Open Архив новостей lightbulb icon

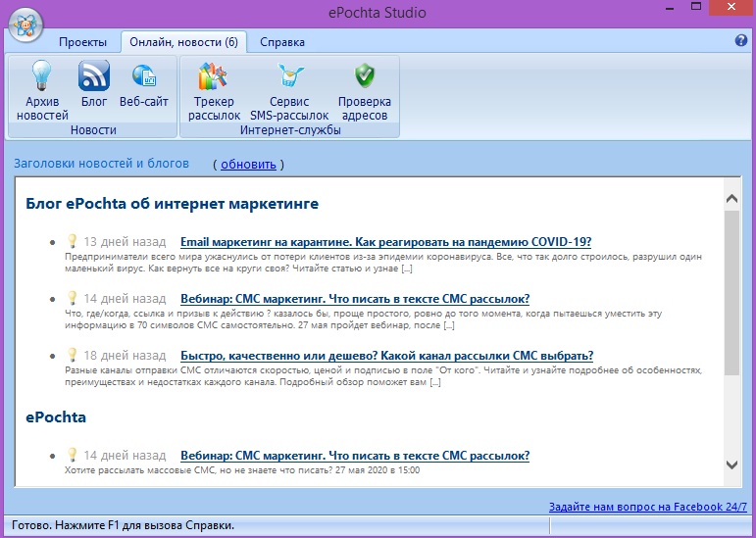pyautogui.click(x=42, y=75)
